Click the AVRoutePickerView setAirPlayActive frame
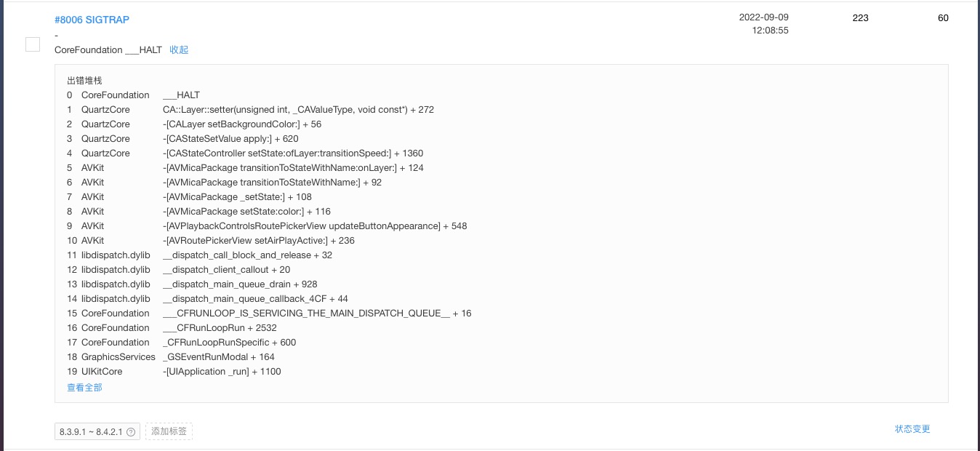980x451 pixels. point(258,241)
